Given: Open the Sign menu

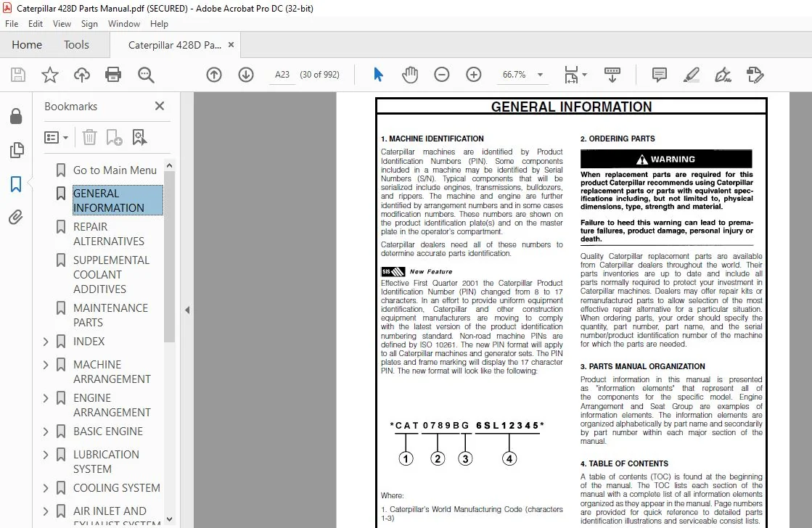Looking at the screenshot, I should point(89,24).
